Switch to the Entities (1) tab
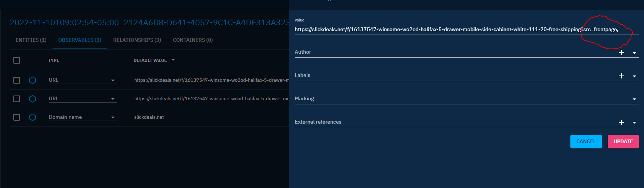 (x=31, y=40)
